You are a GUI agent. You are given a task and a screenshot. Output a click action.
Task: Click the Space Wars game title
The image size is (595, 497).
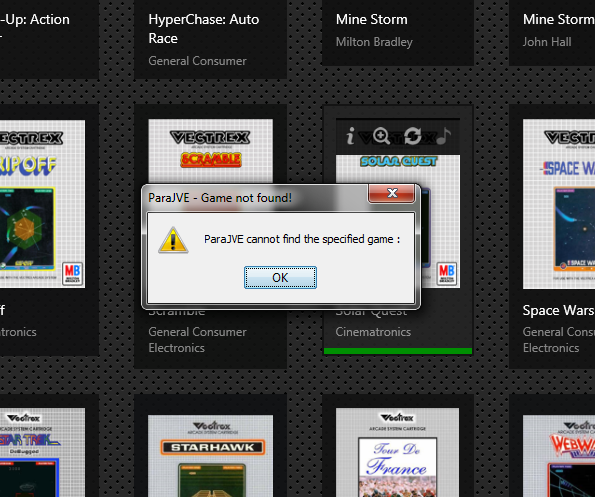pyautogui.click(x=559, y=310)
